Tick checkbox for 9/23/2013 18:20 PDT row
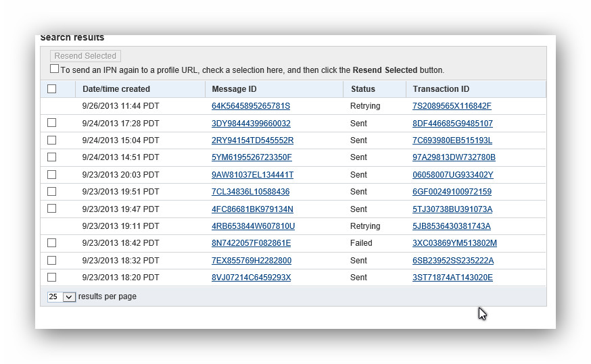This screenshot has height=364, width=591. tap(52, 278)
